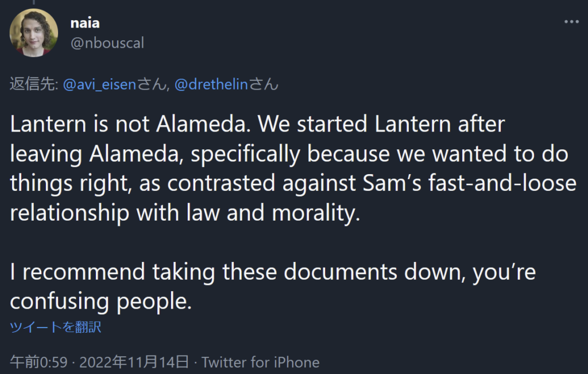Click the phrase "fast-and-loose" in the tweet
The width and height of the screenshot is (588, 374).
click(497, 183)
